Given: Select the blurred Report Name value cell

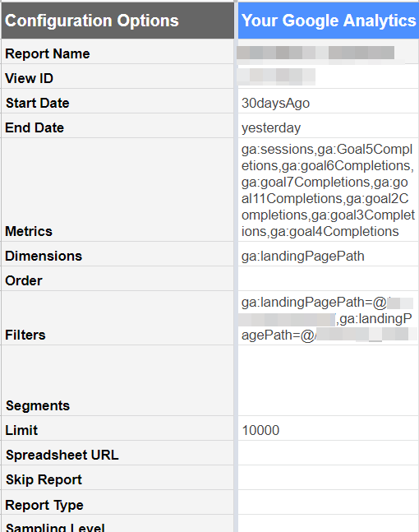Looking at the screenshot, I should tap(329, 52).
